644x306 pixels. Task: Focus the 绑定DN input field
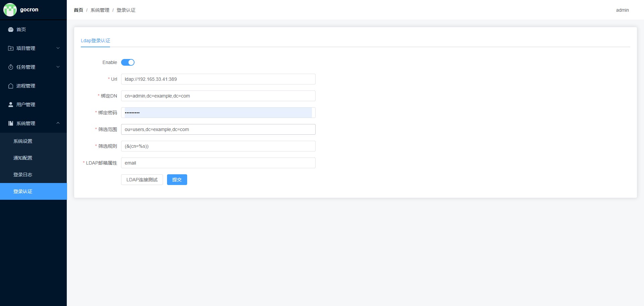[x=218, y=96]
